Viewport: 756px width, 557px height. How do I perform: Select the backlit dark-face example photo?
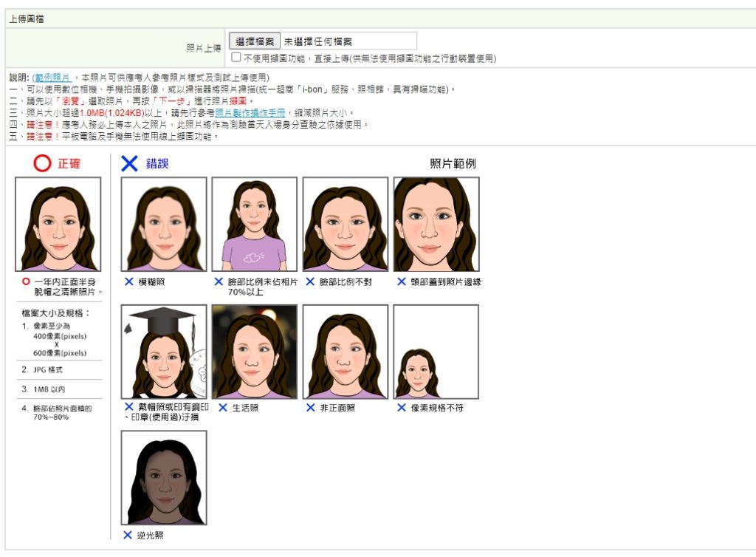pos(164,477)
